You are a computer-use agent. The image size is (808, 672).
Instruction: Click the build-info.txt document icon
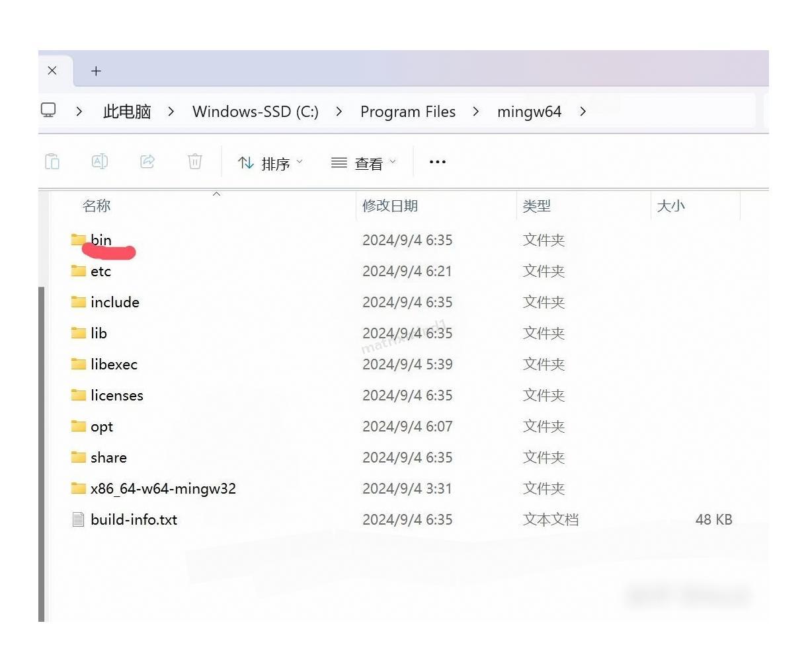pos(77,519)
